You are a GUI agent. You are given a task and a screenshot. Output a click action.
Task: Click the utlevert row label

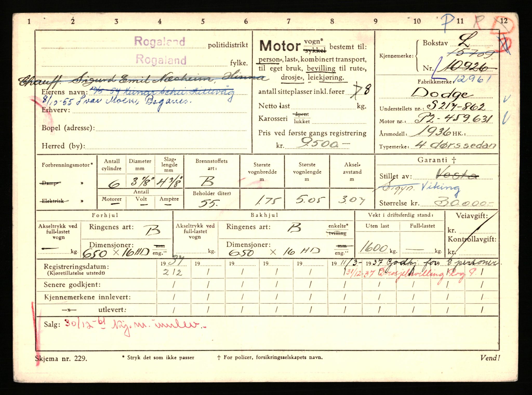click(112, 310)
